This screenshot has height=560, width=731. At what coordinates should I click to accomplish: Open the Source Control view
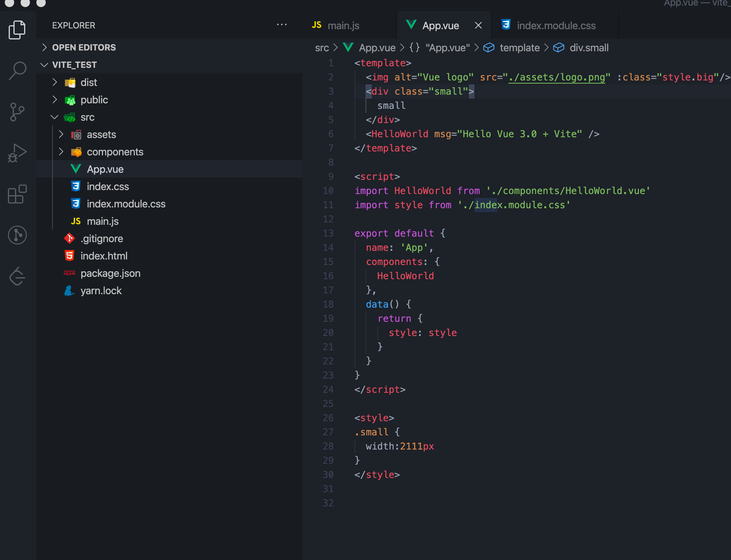(x=17, y=112)
